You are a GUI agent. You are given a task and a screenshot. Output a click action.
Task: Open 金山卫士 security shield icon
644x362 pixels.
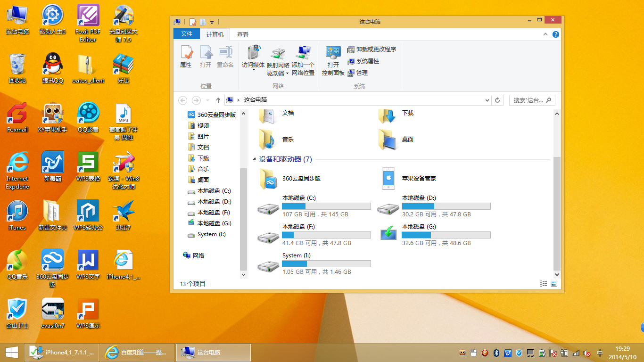(17, 310)
